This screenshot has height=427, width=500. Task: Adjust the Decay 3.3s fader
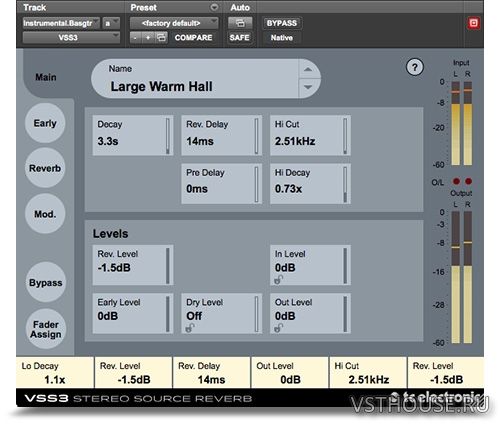click(x=168, y=136)
